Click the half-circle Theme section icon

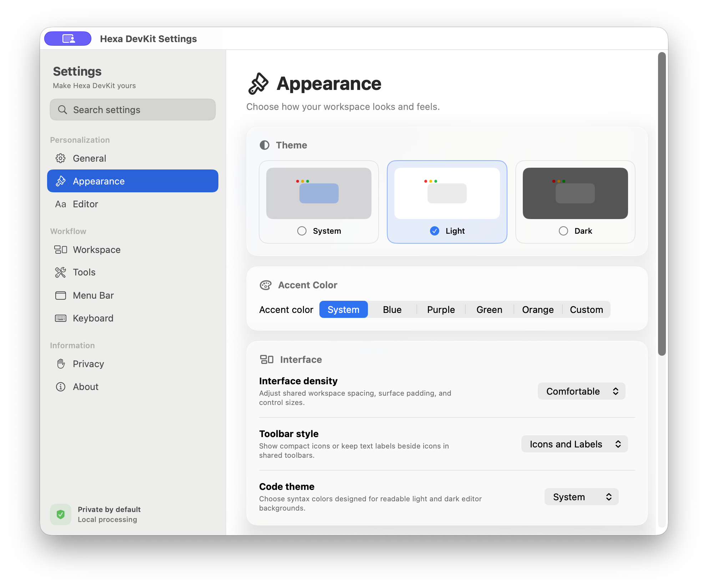tap(264, 145)
